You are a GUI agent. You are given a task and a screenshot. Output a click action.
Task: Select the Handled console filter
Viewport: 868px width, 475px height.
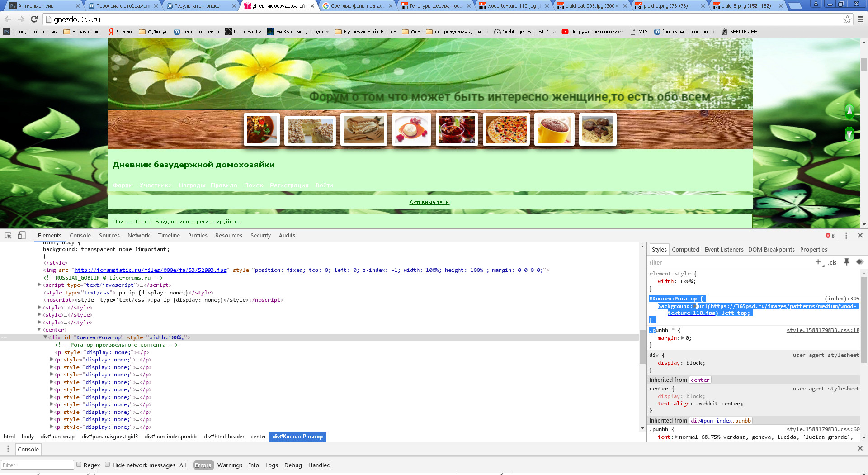point(319,465)
